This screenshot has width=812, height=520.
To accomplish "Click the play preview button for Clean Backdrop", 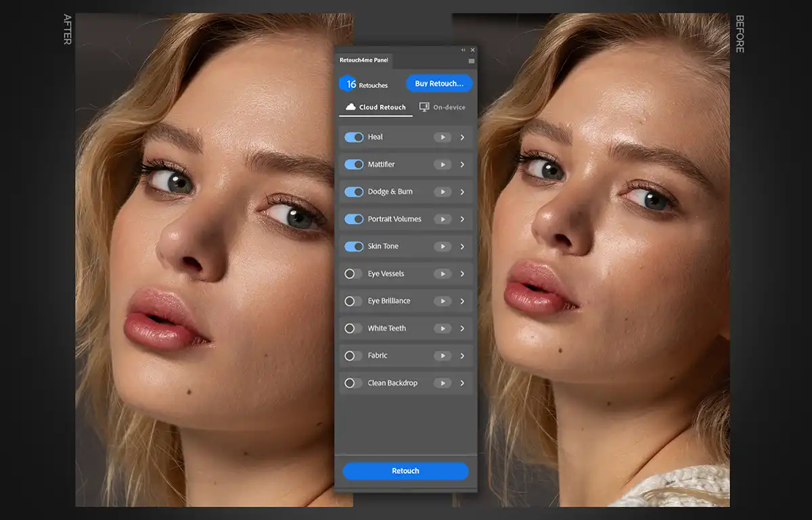I will click(x=442, y=383).
